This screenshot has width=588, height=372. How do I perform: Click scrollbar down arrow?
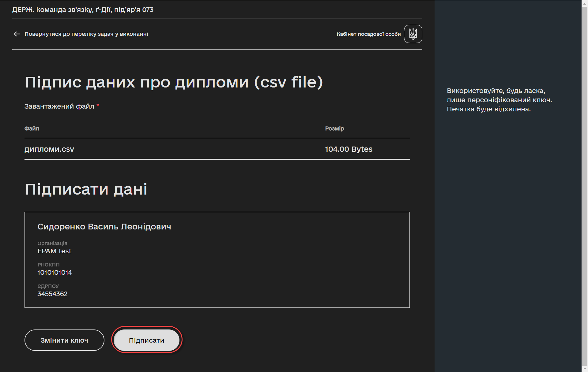point(585,369)
